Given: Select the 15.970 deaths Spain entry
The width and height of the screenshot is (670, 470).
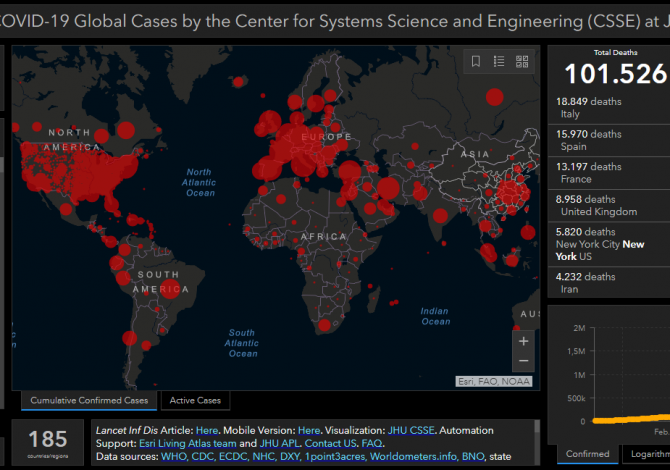Looking at the screenshot, I should tap(609, 140).
